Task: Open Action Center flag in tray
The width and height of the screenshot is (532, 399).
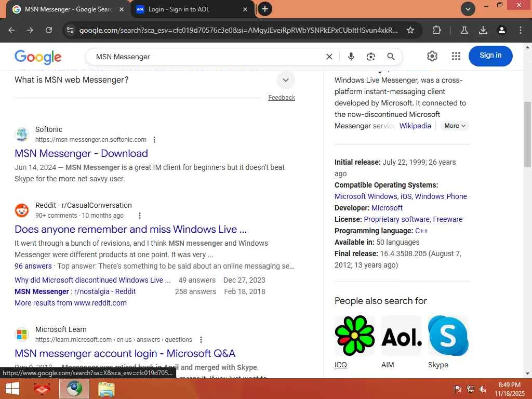Action: 458,389
